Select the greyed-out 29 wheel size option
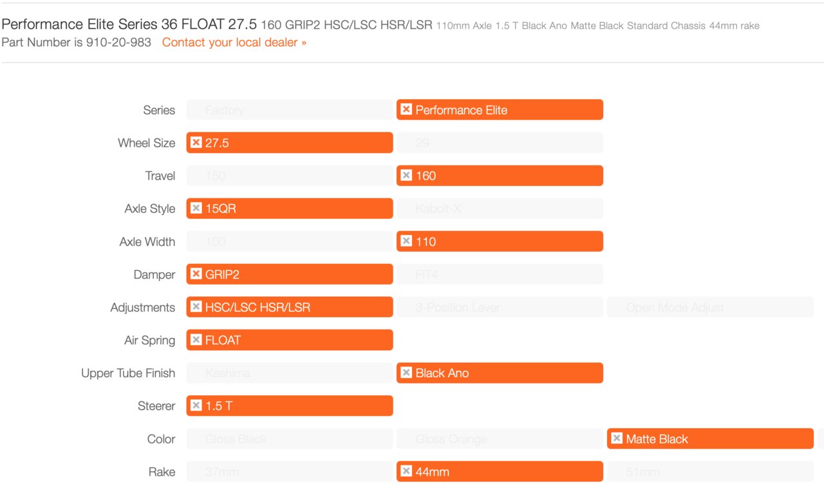Image resolution: width=824 pixels, height=504 pixels. click(500, 142)
